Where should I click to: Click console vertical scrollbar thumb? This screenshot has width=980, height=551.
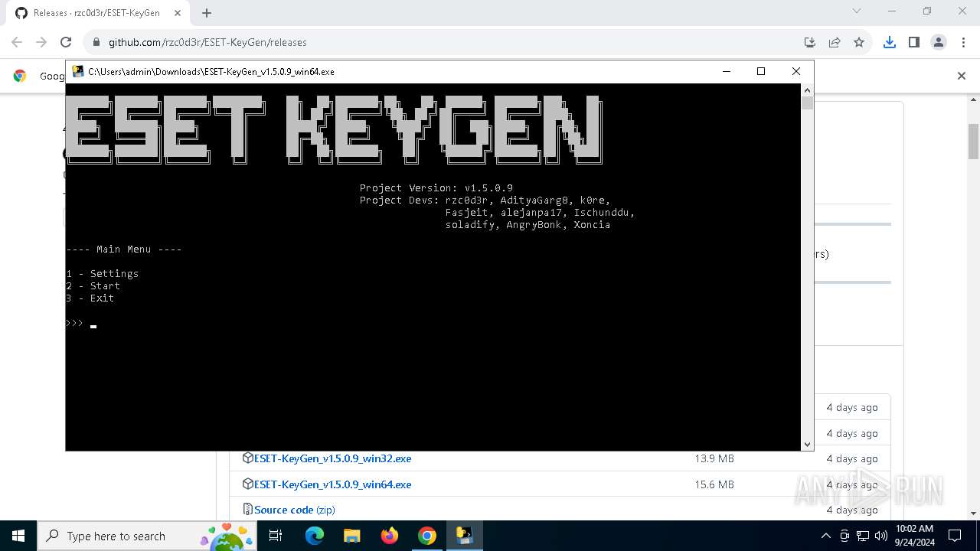[x=807, y=103]
